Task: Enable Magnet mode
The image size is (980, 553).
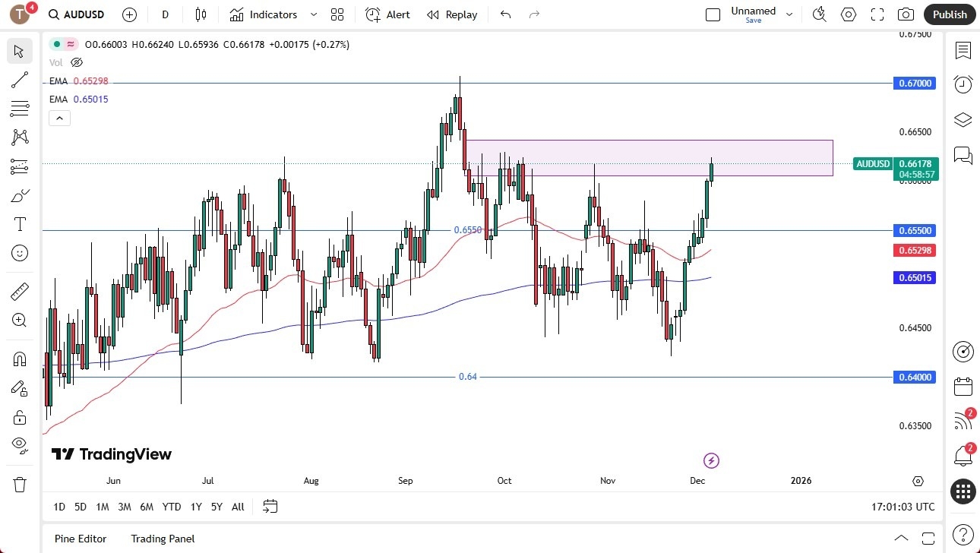Action: [20, 358]
